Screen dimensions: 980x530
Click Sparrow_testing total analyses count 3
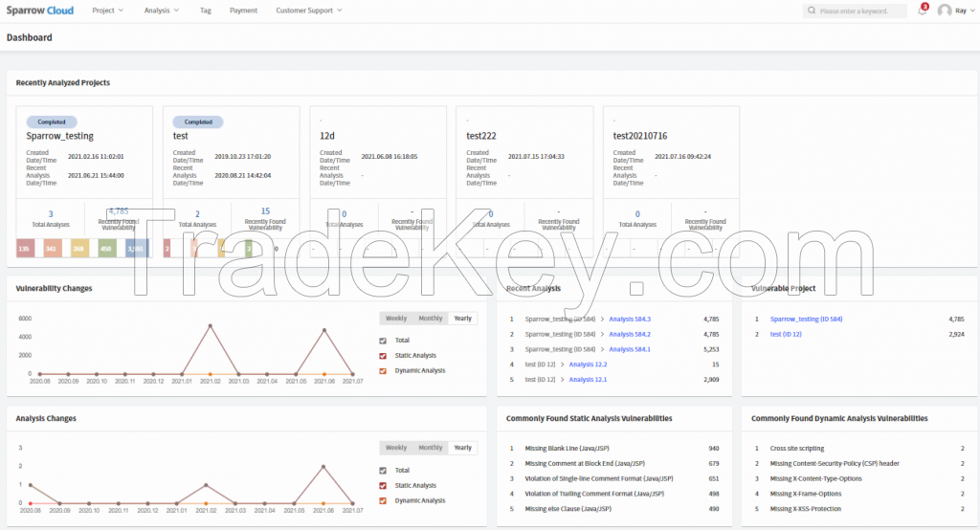51,214
